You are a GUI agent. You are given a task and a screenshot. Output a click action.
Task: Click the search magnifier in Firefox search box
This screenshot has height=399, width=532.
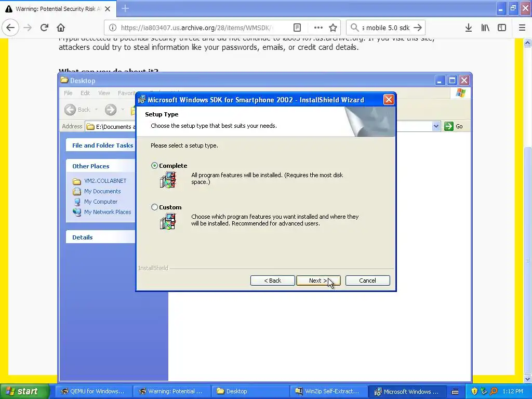[354, 28]
